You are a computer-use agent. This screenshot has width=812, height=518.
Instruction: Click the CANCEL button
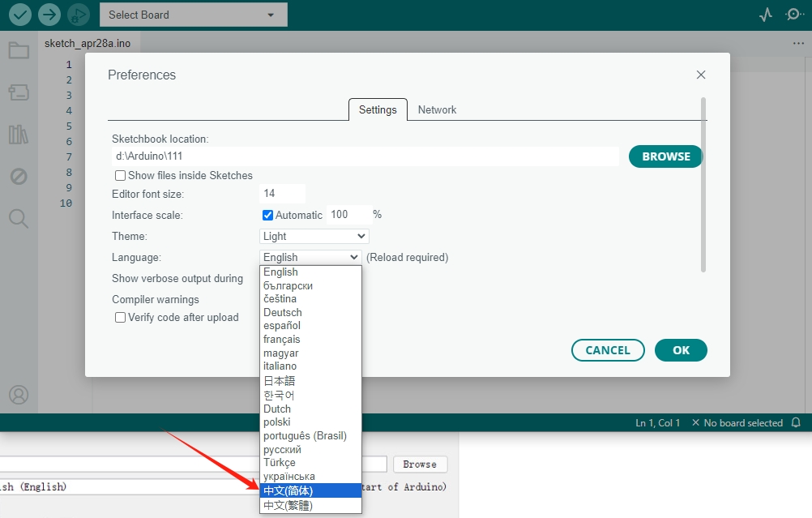point(608,350)
